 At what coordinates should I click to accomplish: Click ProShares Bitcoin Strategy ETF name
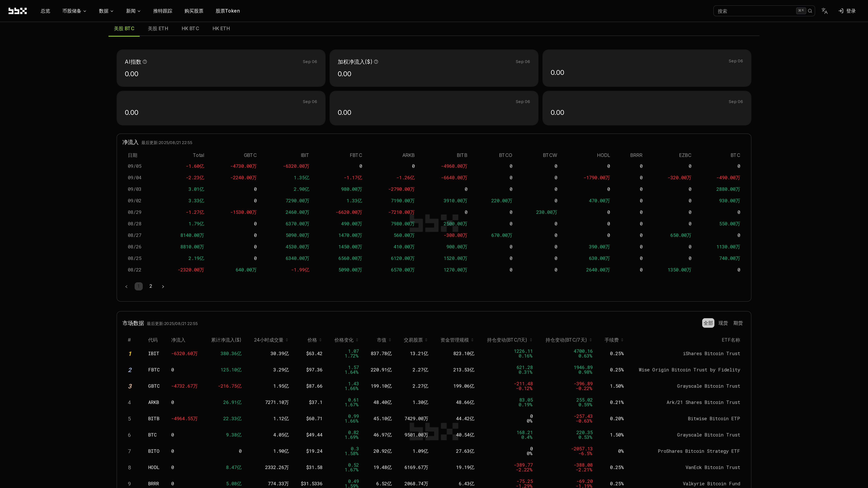coord(699,451)
